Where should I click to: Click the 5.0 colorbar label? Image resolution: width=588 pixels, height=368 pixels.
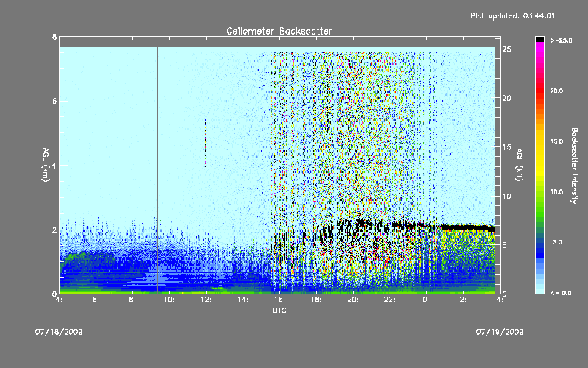pos(558,242)
